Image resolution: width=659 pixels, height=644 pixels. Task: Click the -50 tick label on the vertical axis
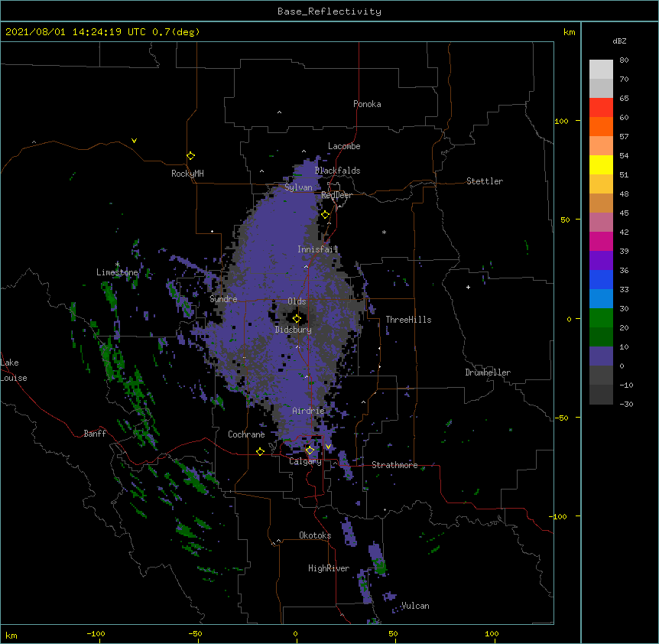(560, 418)
